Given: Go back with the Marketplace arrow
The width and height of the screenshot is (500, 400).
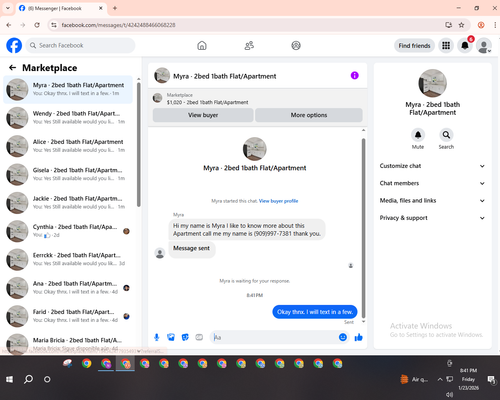Looking at the screenshot, I should (12, 68).
